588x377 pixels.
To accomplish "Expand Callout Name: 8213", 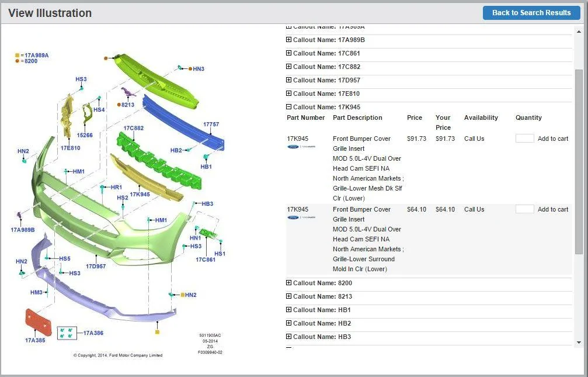I will [288, 296].
